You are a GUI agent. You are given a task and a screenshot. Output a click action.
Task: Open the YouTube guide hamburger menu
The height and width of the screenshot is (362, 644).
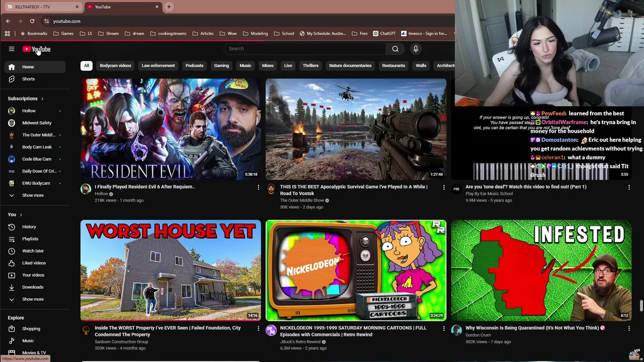(12, 49)
